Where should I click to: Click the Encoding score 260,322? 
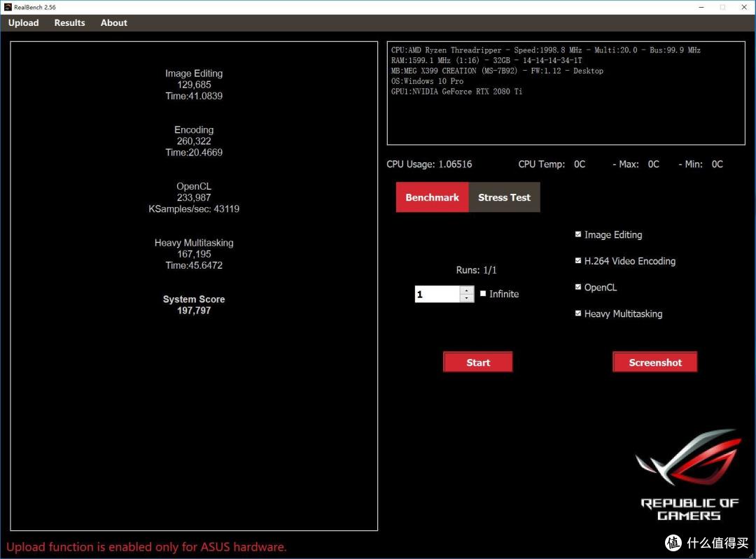point(194,141)
